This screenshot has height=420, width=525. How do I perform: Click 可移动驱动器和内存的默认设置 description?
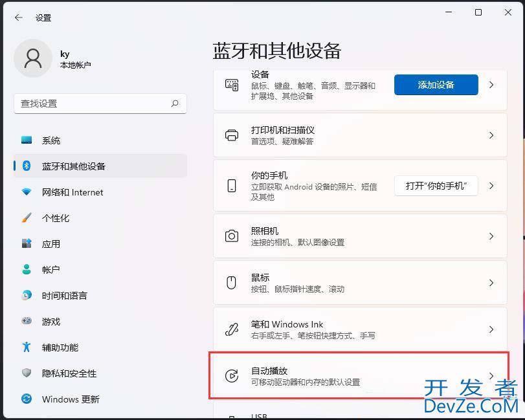(306, 382)
